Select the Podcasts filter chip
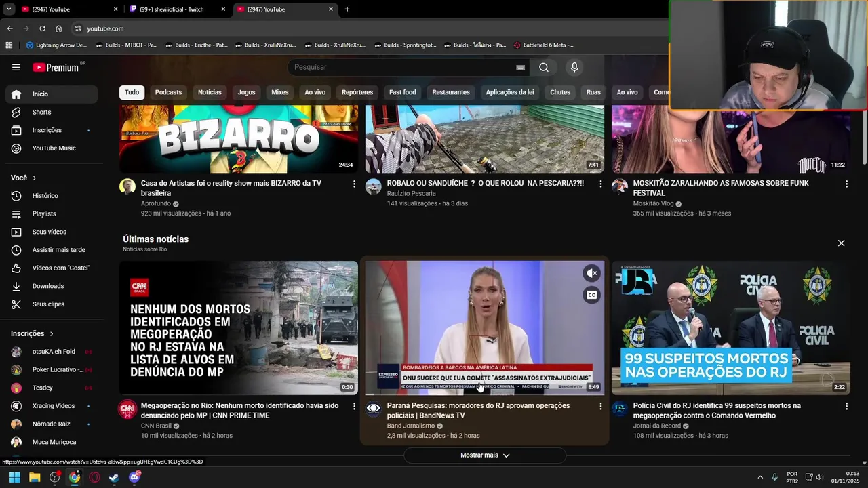The height and width of the screenshot is (488, 868). click(168, 92)
